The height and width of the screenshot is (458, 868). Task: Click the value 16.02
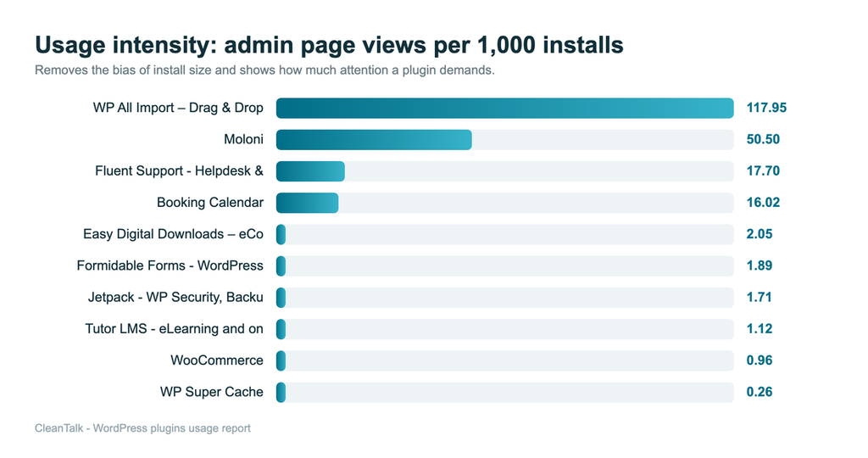[x=763, y=202]
